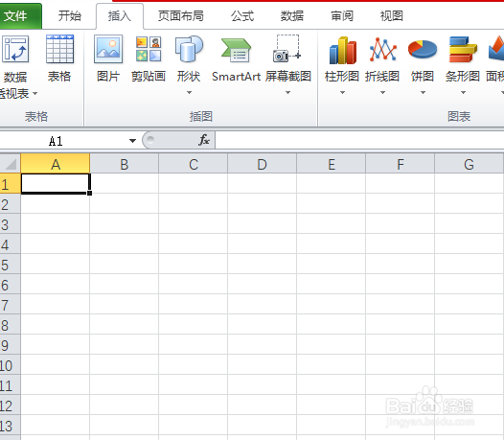Select column C header
504x440 pixels.
(194, 164)
